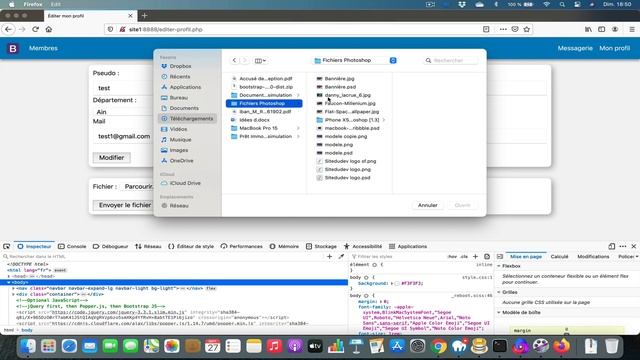Viewport: 640px width, 360px height.
Task: Open Trash in the Dock
Action: click(x=611, y=347)
